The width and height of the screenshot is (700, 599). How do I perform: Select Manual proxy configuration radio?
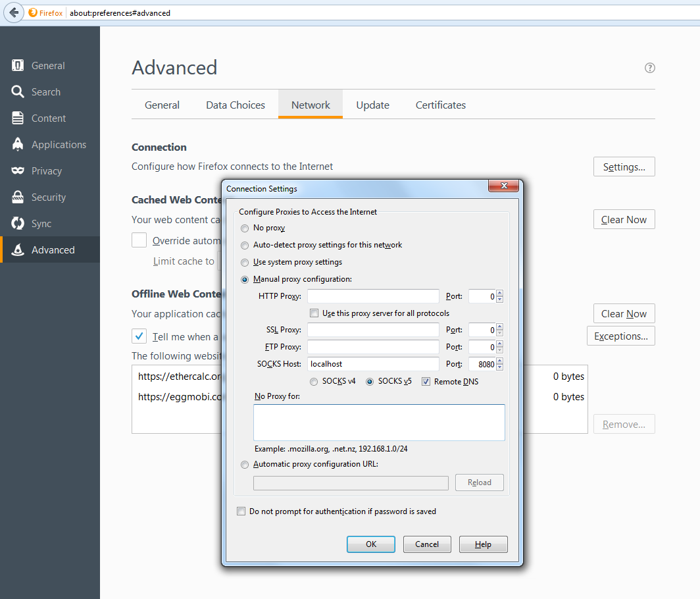click(245, 280)
